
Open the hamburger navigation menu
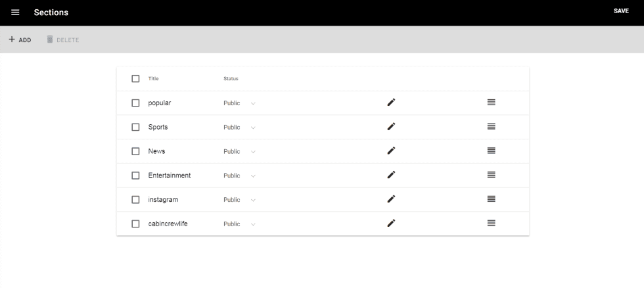tap(15, 12)
